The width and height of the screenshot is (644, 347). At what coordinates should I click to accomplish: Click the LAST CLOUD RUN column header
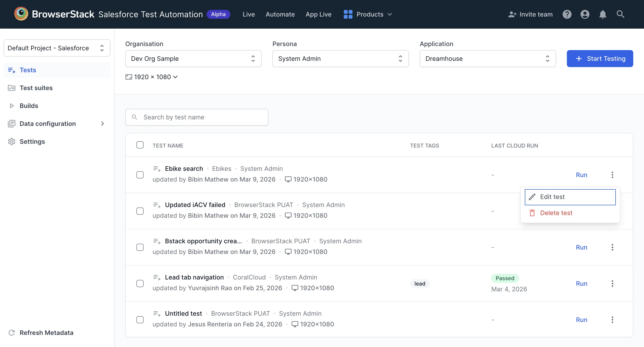(x=515, y=146)
